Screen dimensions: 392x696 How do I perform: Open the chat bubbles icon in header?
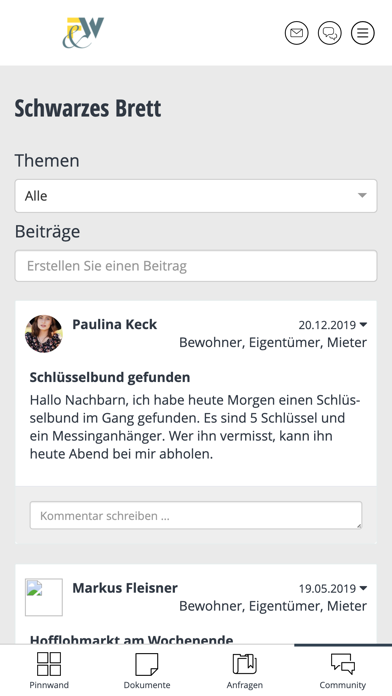[x=330, y=33]
